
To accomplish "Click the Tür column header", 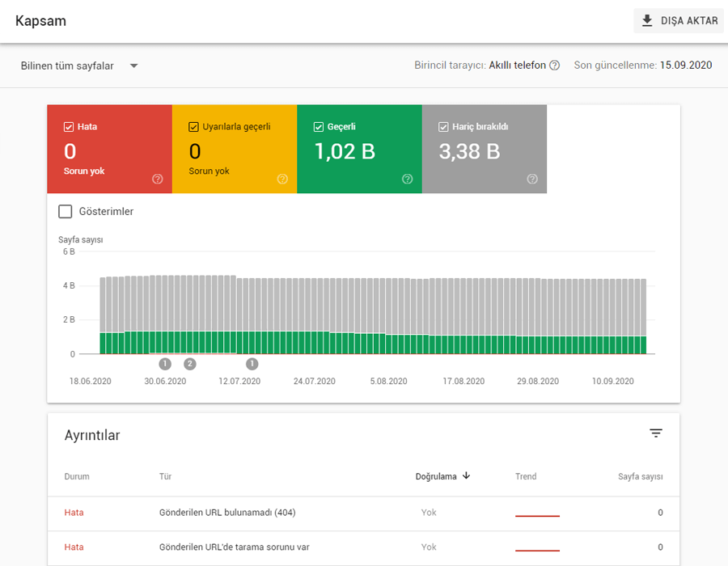I will click(165, 476).
